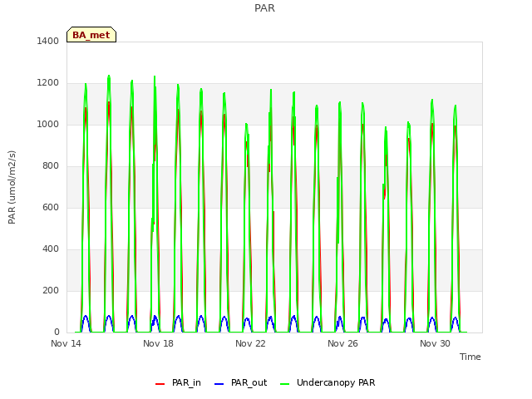Click the x-axis label Time
Viewport: 532px width, 399px height.
(470, 357)
